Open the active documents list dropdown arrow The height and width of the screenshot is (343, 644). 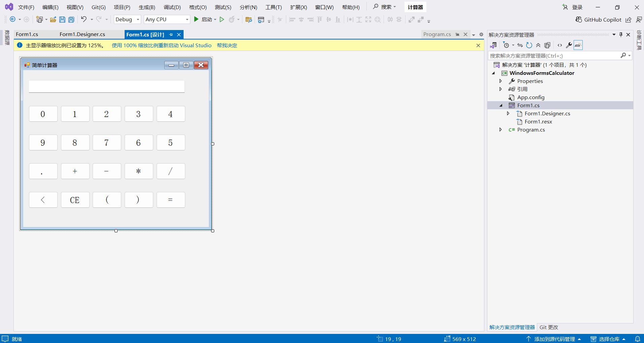pyautogui.click(x=474, y=35)
